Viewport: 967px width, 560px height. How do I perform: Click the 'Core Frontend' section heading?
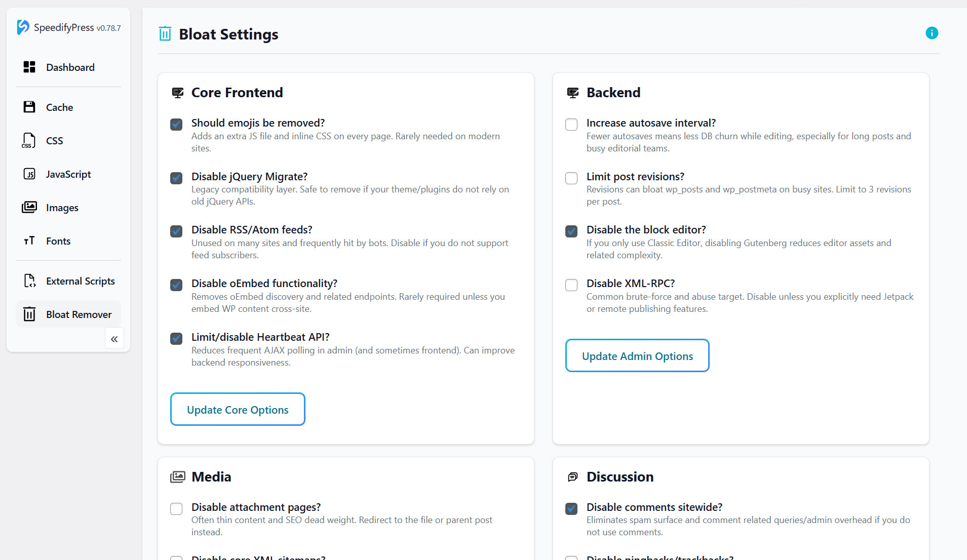[x=237, y=92]
